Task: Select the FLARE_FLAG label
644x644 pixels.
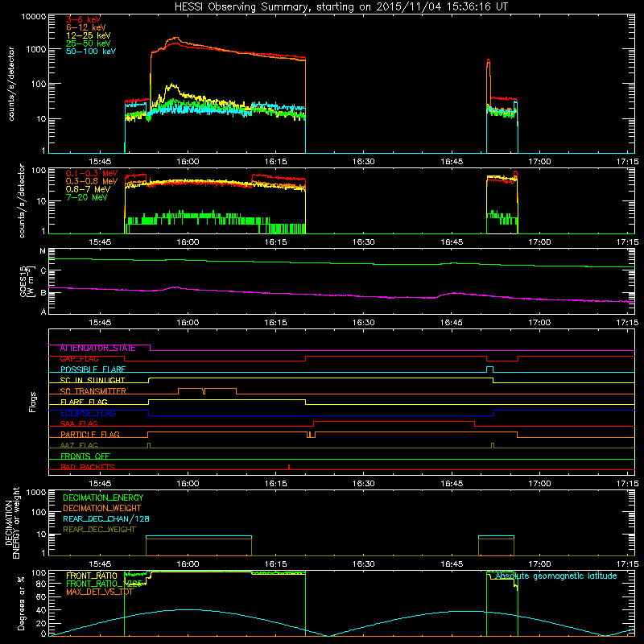Action: click(84, 402)
